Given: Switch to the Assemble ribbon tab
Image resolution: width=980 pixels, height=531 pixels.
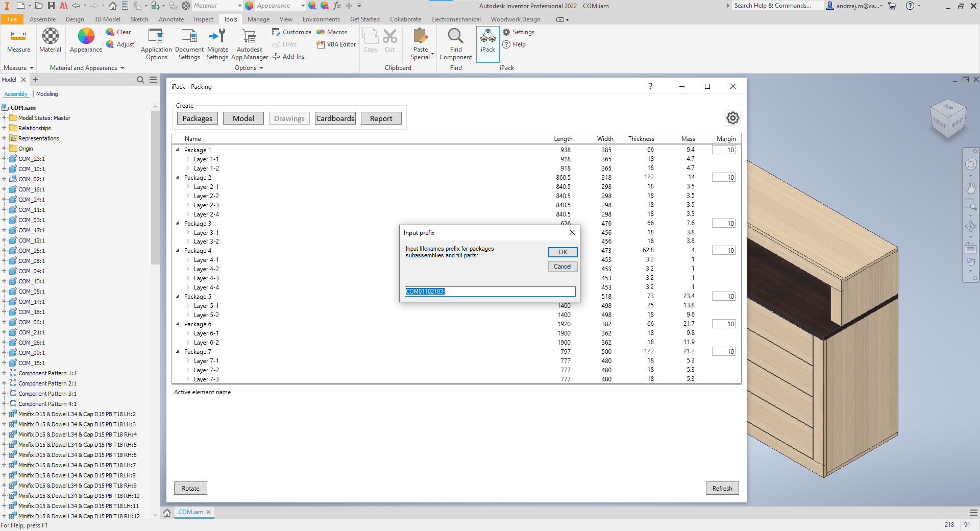Looking at the screenshot, I should tap(42, 19).
